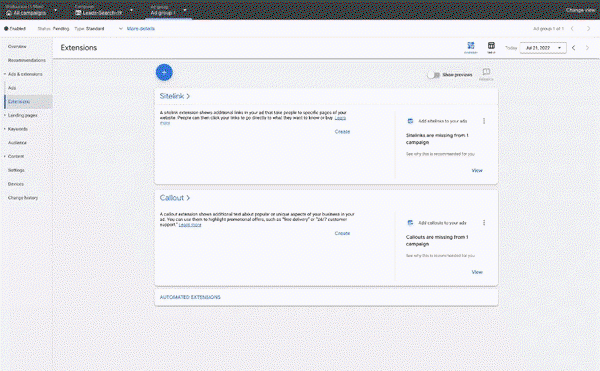The image size is (600, 371).
Task: Open three-dot menu on callouts recommendation
Action: [484, 223]
